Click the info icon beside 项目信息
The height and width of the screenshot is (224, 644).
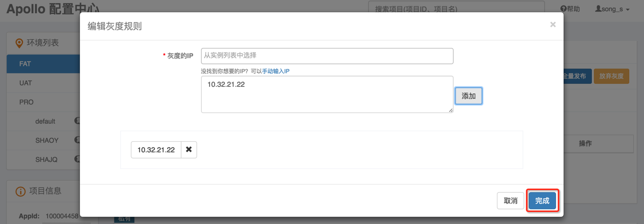pyautogui.click(x=20, y=191)
